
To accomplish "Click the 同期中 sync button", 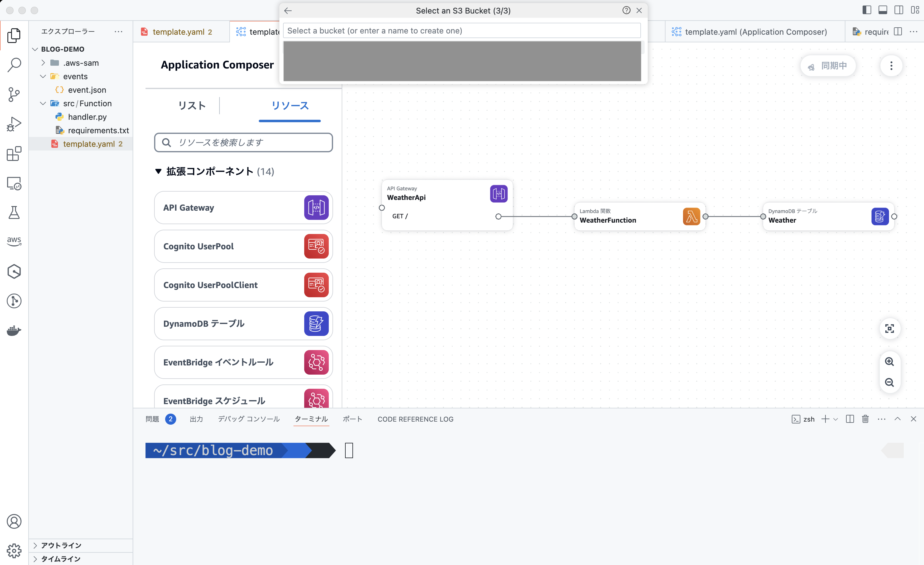I will coord(828,66).
